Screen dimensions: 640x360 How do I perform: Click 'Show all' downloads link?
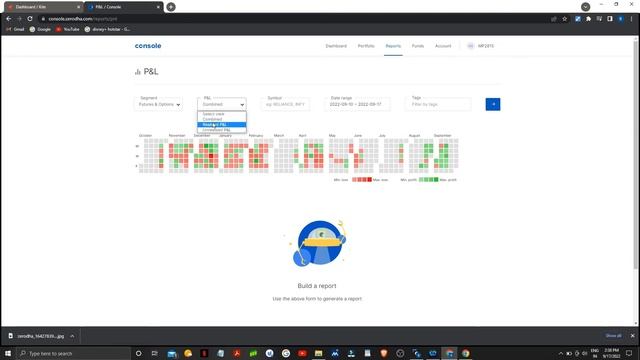tap(613, 336)
